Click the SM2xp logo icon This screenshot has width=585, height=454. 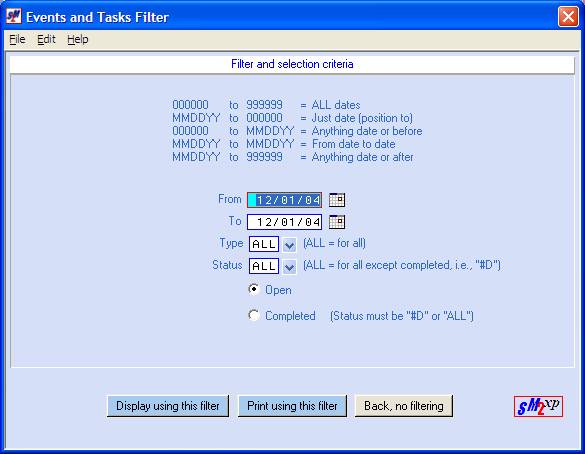point(538,406)
